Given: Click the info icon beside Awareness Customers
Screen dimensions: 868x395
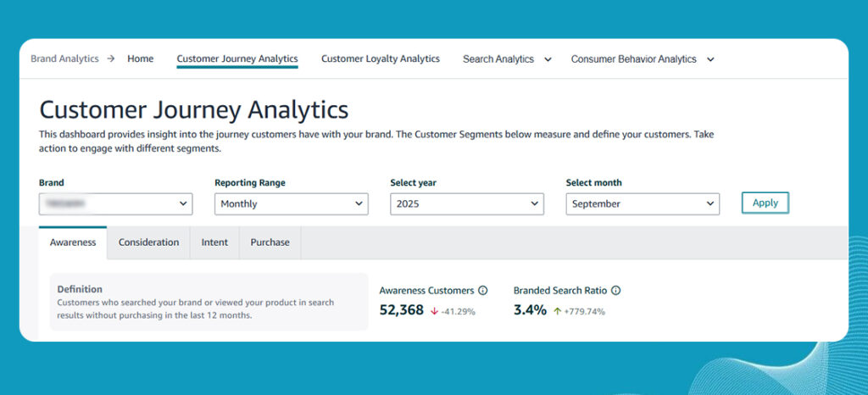Looking at the screenshot, I should 483,291.
